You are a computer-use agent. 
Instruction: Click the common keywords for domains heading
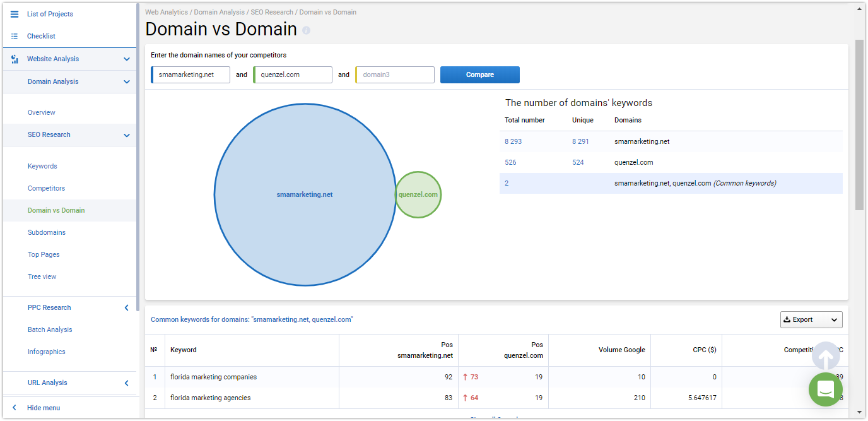(x=252, y=319)
